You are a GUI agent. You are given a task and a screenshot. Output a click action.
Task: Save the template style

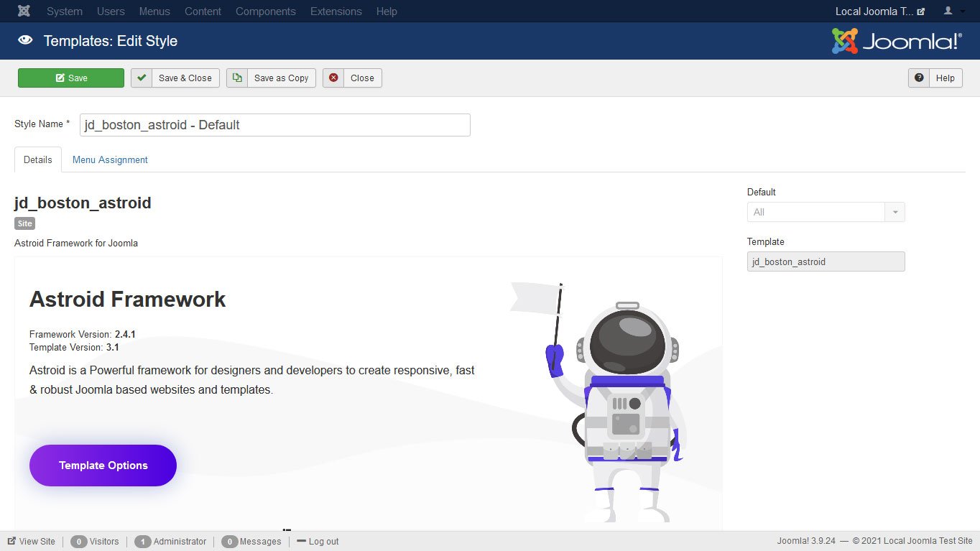point(71,78)
